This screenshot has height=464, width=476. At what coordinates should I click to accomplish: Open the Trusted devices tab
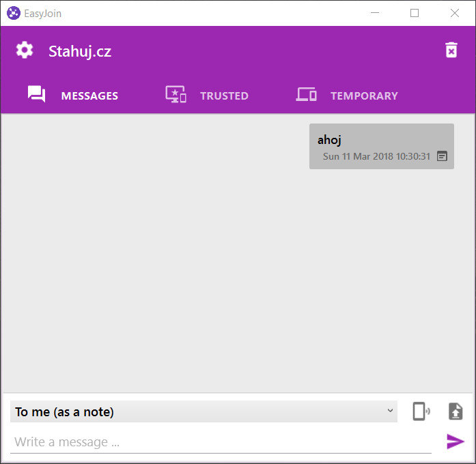point(207,95)
